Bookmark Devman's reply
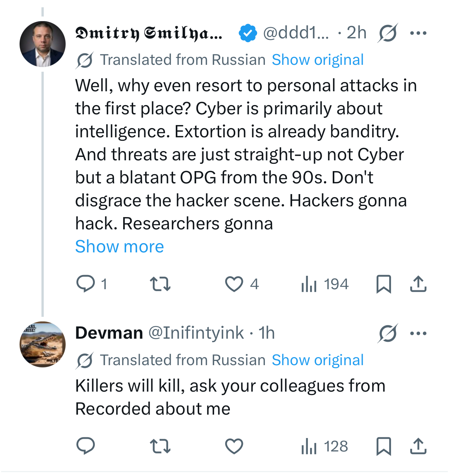The width and height of the screenshot is (449, 476). pyautogui.click(x=384, y=446)
